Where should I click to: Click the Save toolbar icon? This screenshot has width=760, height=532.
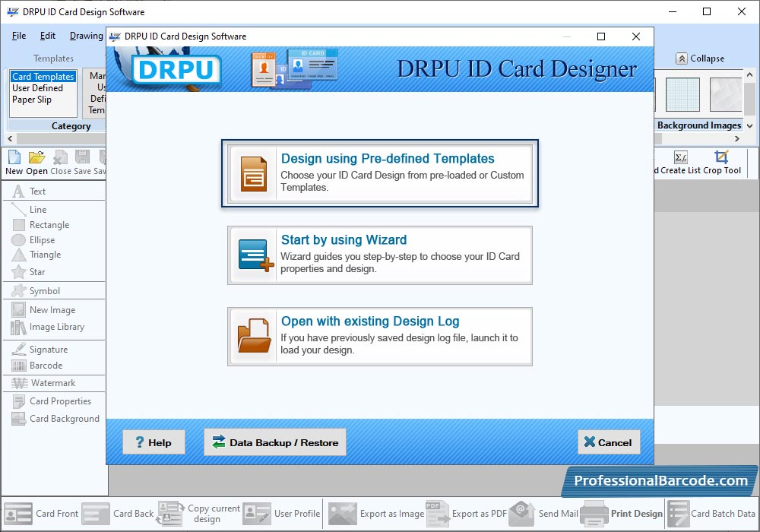pyautogui.click(x=82, y=163)
